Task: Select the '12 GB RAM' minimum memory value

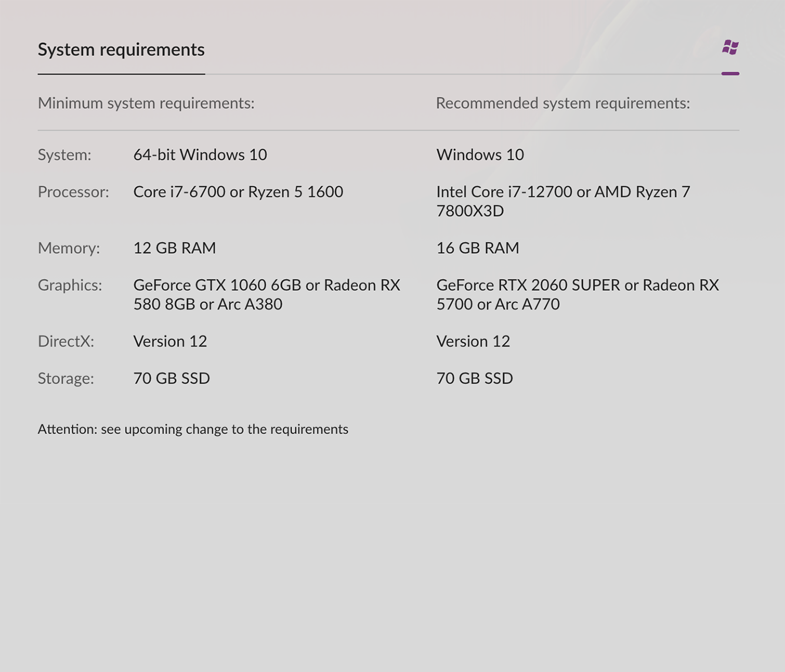Action: [x=175, y=248]
